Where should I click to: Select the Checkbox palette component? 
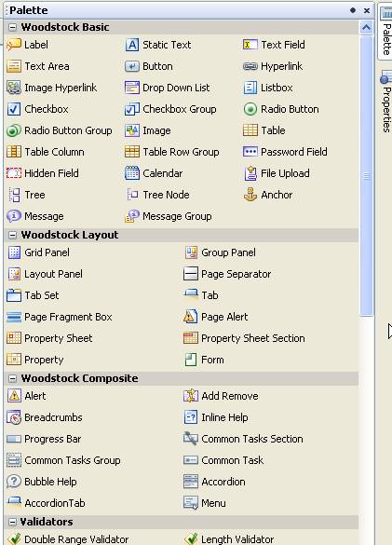pos(37,109)
